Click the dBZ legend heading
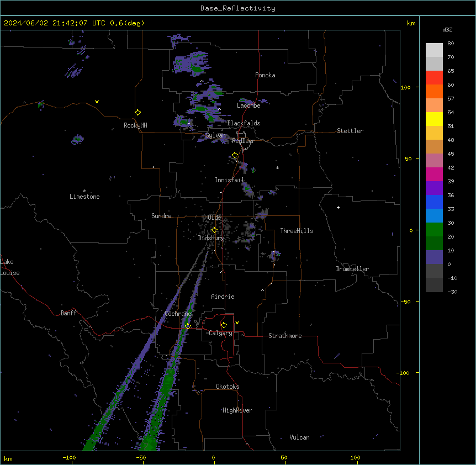476x465 pixels. coord(447,29)
